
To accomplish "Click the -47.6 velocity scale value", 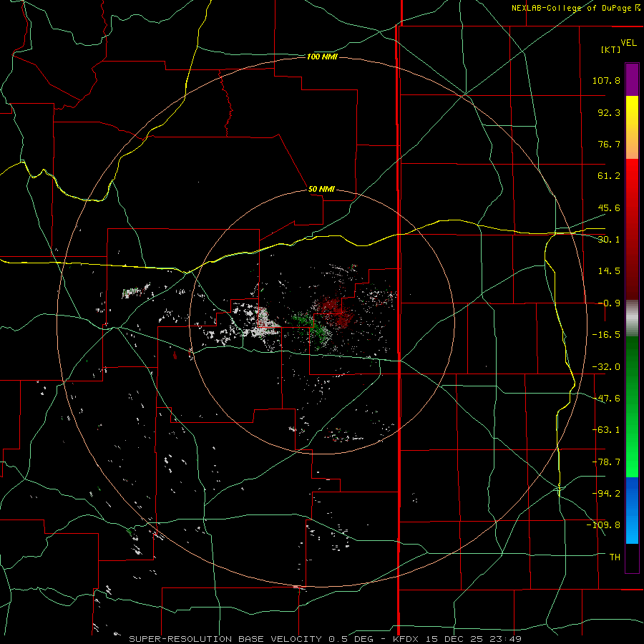I will (606, 399).
